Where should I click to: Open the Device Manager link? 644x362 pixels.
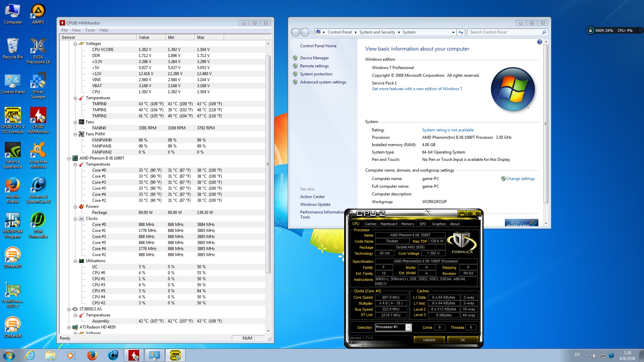pyautogui.click(x=314, y=58)
